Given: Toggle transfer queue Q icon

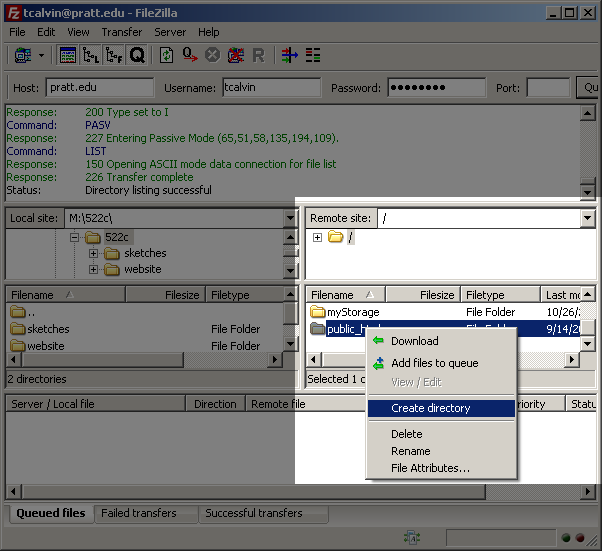Looking at the screenshot, I should tap(137, 56).
